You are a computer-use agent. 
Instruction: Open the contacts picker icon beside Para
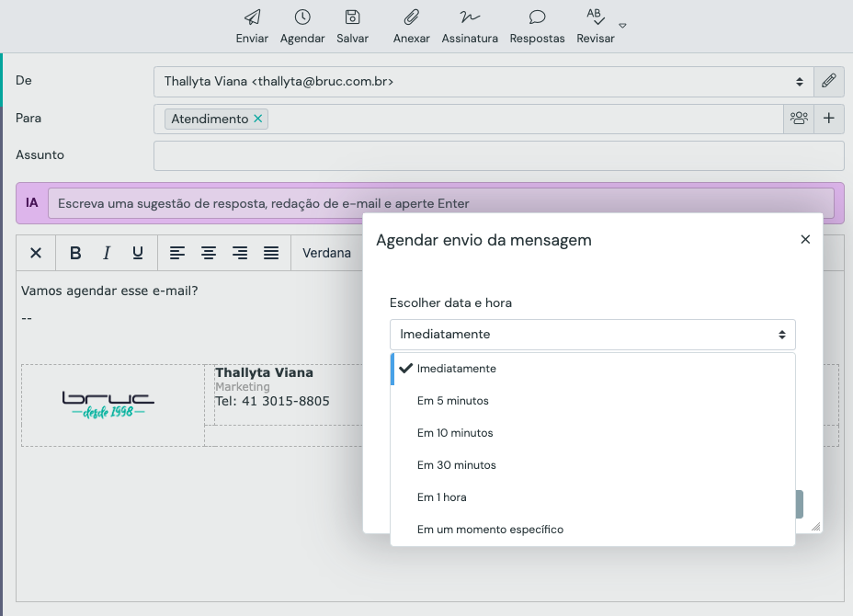tap(799, 118)
